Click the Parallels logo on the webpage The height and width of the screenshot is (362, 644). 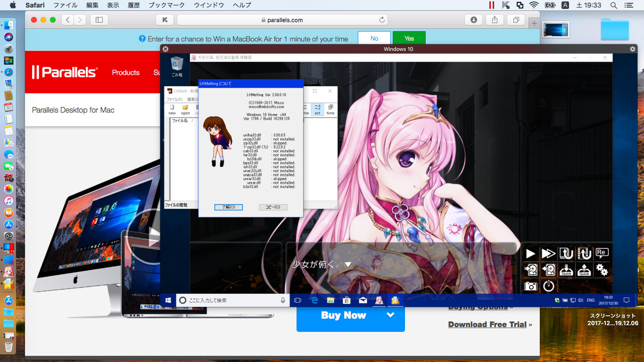[65, 72]
